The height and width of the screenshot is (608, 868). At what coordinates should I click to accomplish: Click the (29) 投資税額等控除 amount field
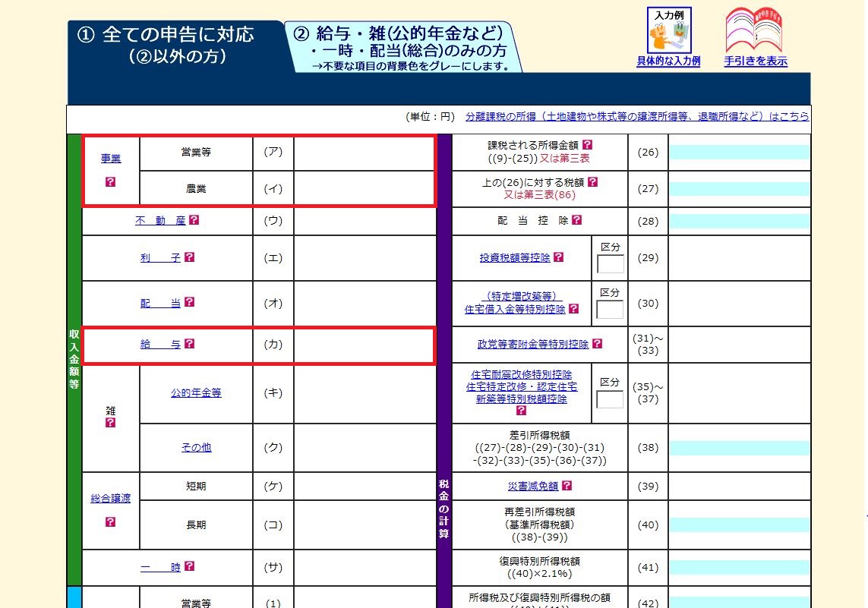coord(740,258)
